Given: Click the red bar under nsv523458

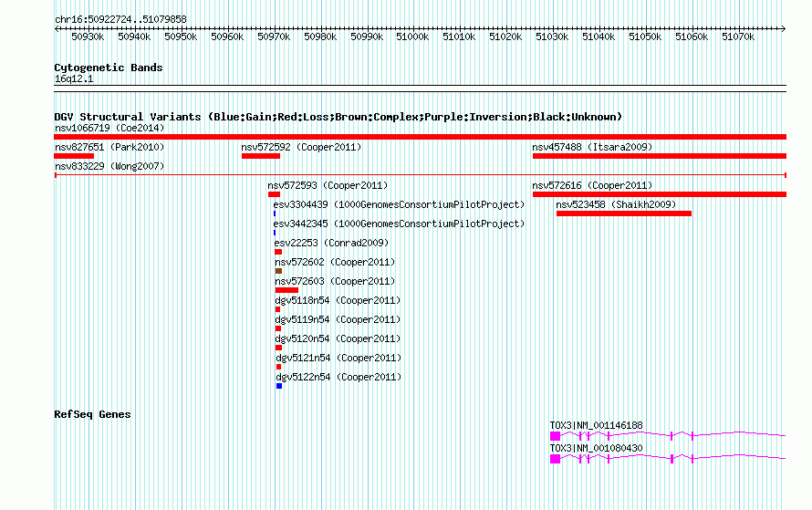Looking at the screenshot, I should coord(623,213).
